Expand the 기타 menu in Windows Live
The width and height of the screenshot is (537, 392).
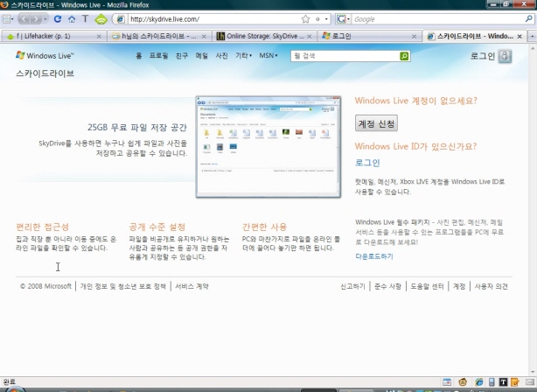[243, 55]
